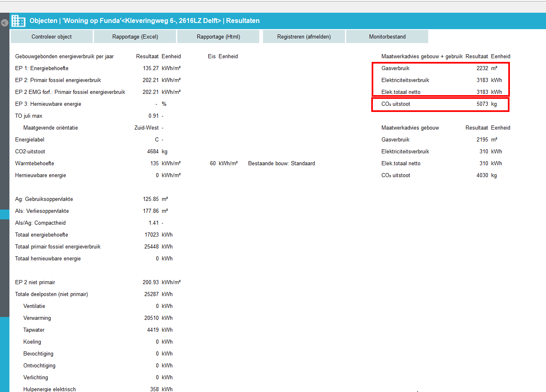Screen dimensions: 546x392
Task: Click the highlighted Elektriciteitsverbruik 3183 row
Action: point(441,80)
